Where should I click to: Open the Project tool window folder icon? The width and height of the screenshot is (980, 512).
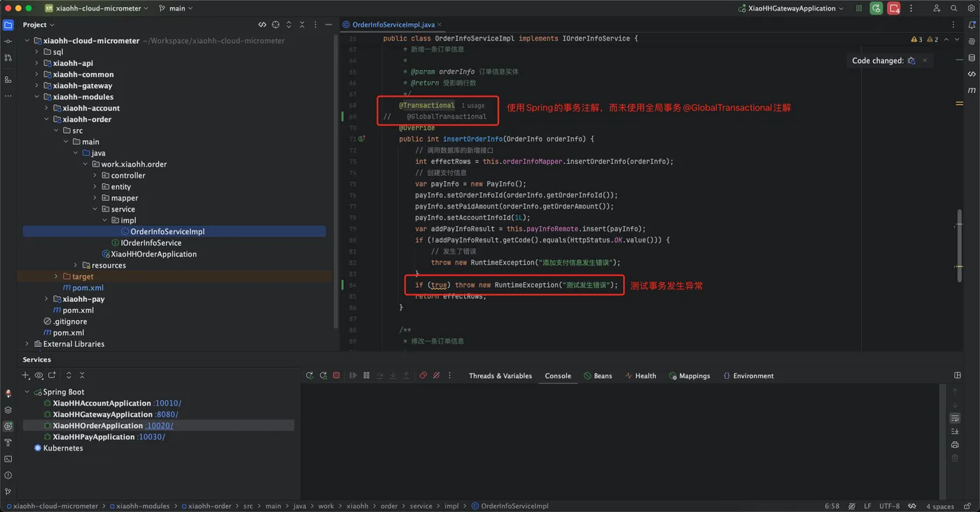click(x=8, y=25)
